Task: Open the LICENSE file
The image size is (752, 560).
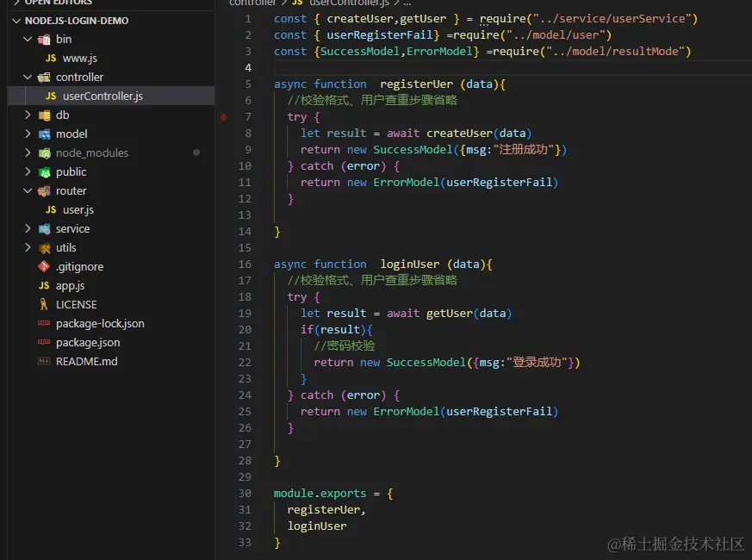Action: (x=77, y=304)
